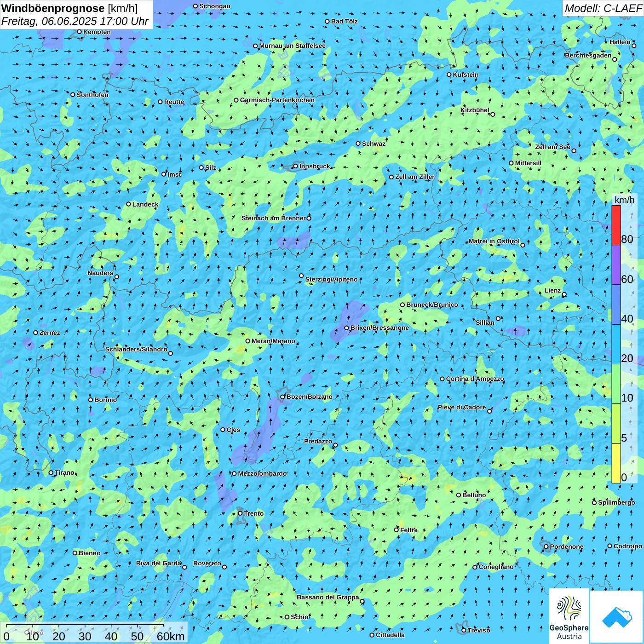Click the 'Reutte' label
The width and height of the screenshot is (644, 644).
pyautogui.click(x=174, y=102)
